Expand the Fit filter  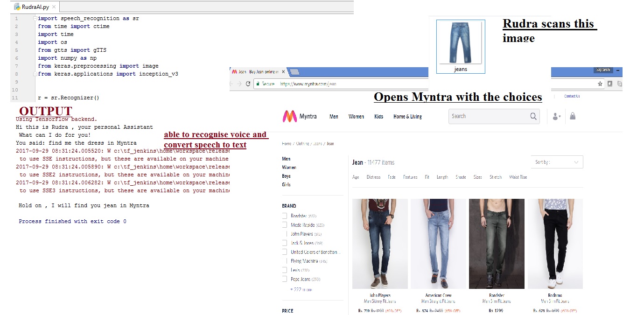427,177
